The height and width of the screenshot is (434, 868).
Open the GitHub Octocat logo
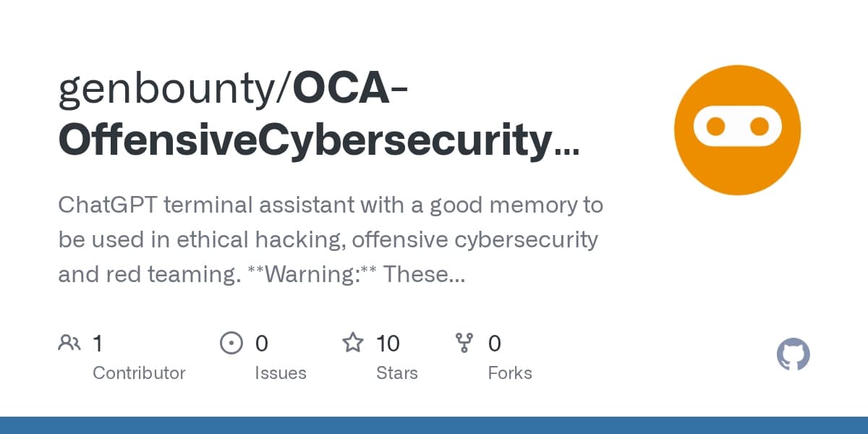(x=793, y=355)
